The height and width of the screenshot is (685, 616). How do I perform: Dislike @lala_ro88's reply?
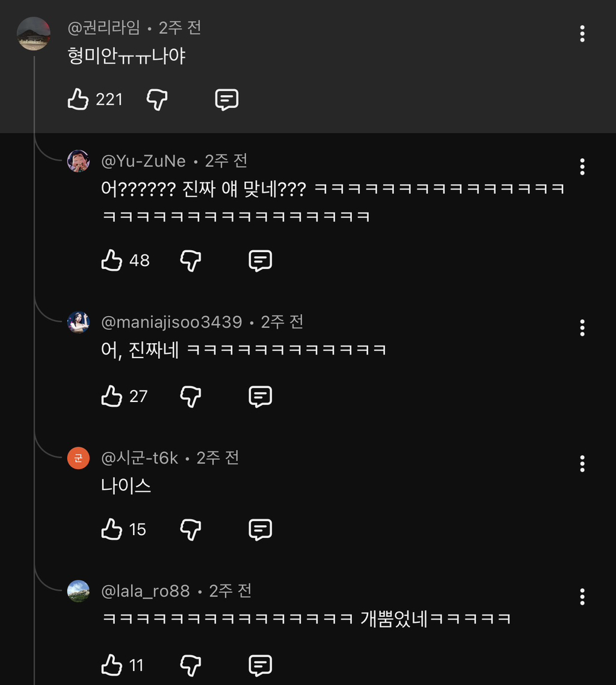pos(191,665)
